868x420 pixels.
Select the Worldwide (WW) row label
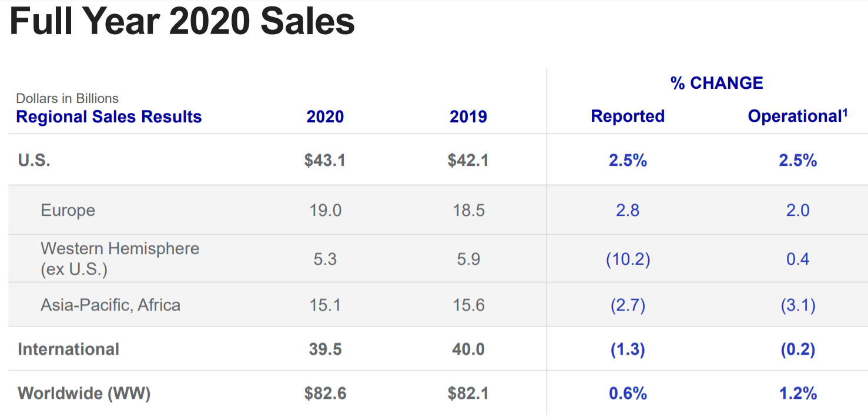(84, 393)
